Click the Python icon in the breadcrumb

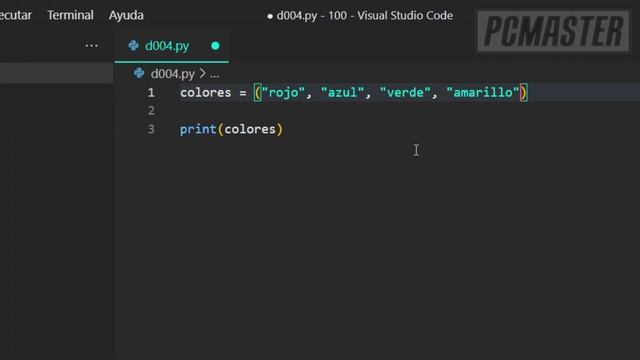pyautogui.click(x=139, y=73)
